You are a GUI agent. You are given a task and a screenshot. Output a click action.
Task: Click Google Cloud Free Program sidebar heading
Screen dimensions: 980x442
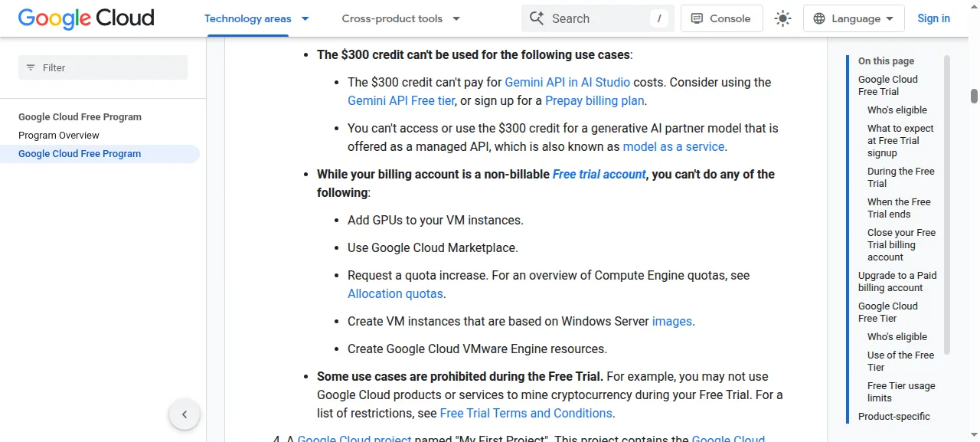(80, 116)
